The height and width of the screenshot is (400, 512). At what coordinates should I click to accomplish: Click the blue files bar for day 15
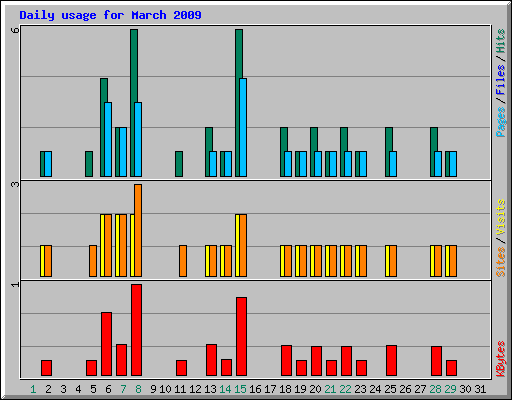243,127
